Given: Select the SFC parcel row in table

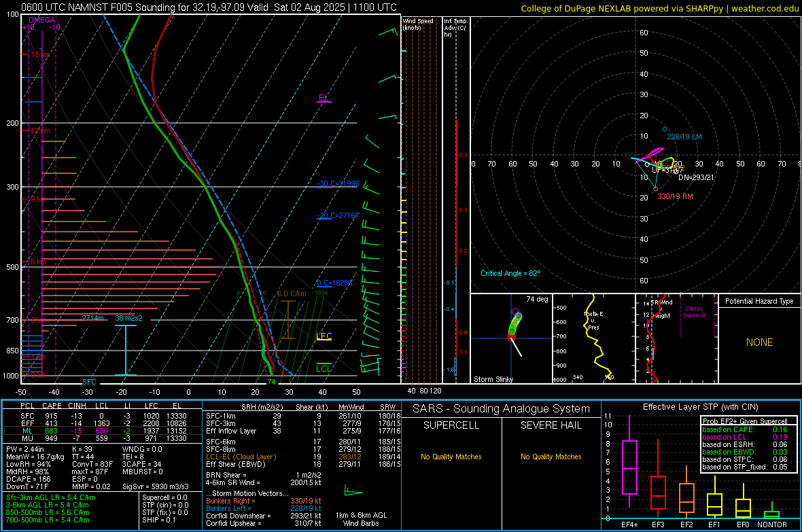Looking at the screenshot, I should (x=103, y=416).
